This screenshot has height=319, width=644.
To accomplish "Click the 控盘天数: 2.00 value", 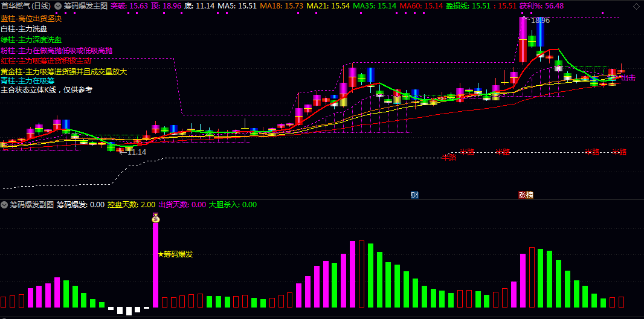I will pos(132,204).
